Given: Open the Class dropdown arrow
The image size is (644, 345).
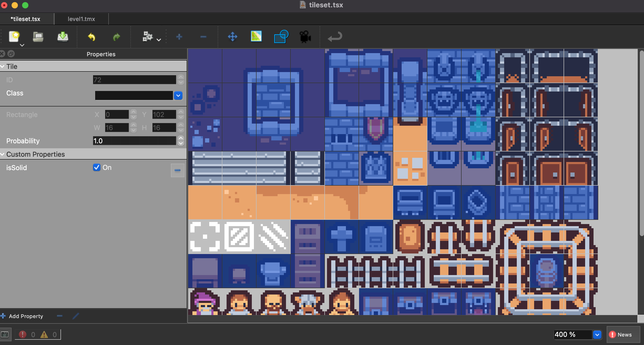Looking at the screenshot, I should click(178, 95).
